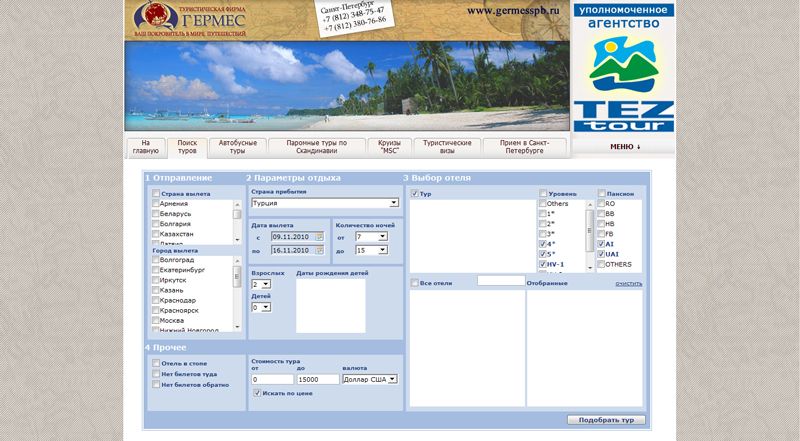Uncheck the 5* hotel level
The width and height of the screenshot is (800, 441).
click(x=543, y=254)
